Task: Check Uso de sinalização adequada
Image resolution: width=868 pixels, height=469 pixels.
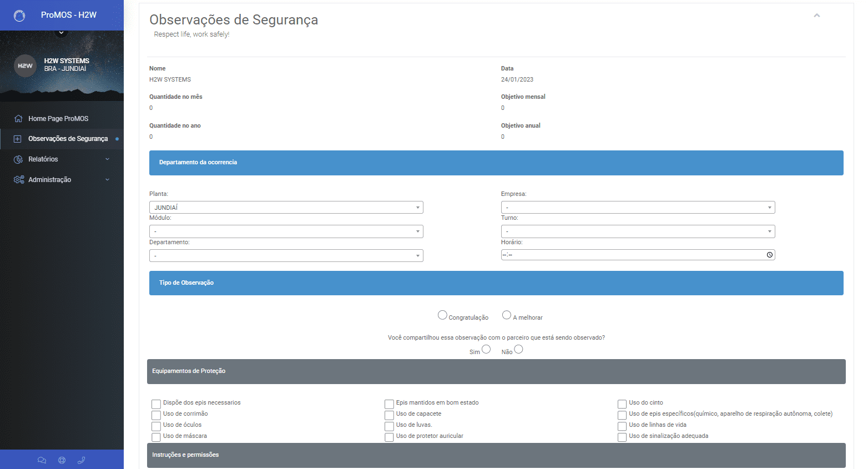Action: (x=622, y=437)
